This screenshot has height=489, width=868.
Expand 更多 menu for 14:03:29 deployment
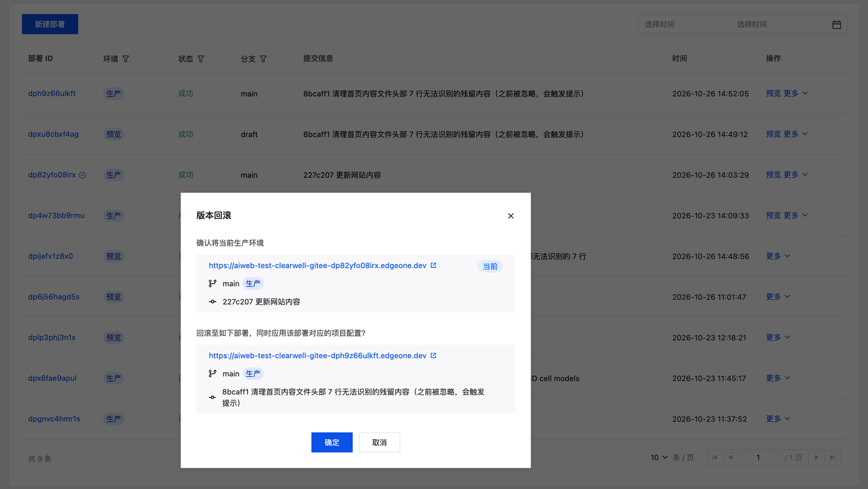(x=795, y=175)
